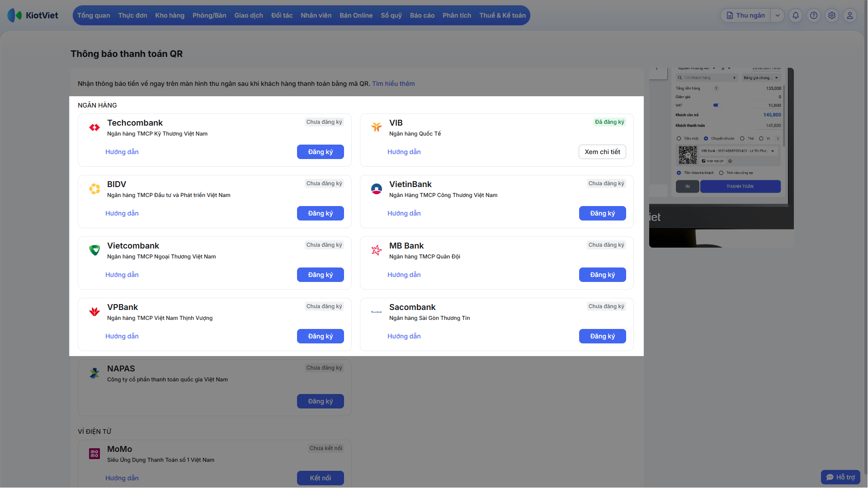Open the Báo cáo menu
868x488 pixels.
pos(422,15)
